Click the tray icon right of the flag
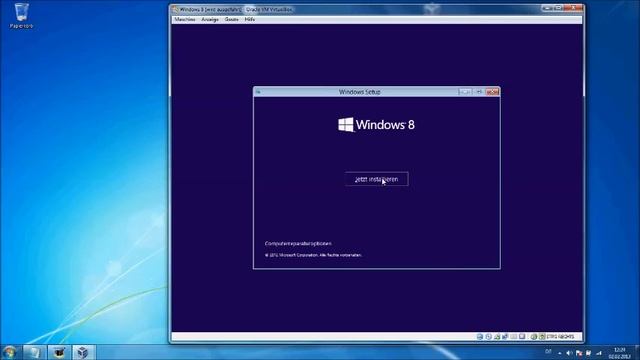This screenshot has height=360, width=640. pos(588,353)
